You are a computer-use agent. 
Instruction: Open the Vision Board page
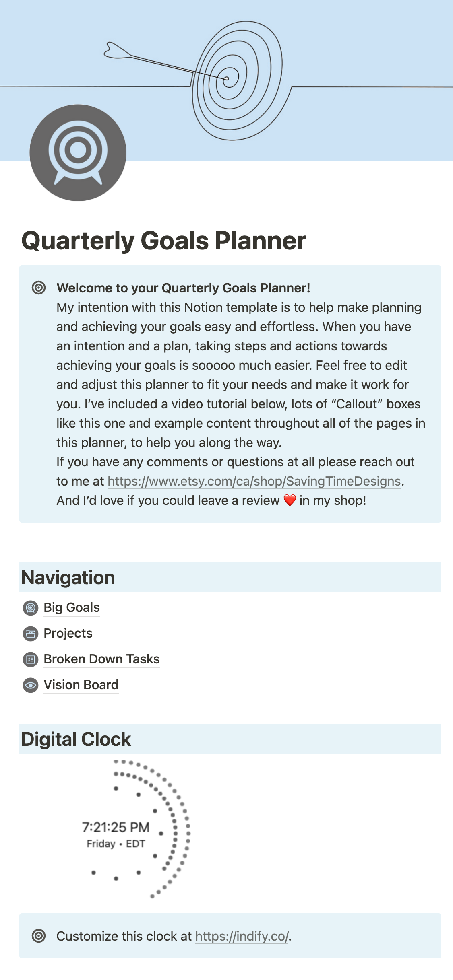(81, 685)
